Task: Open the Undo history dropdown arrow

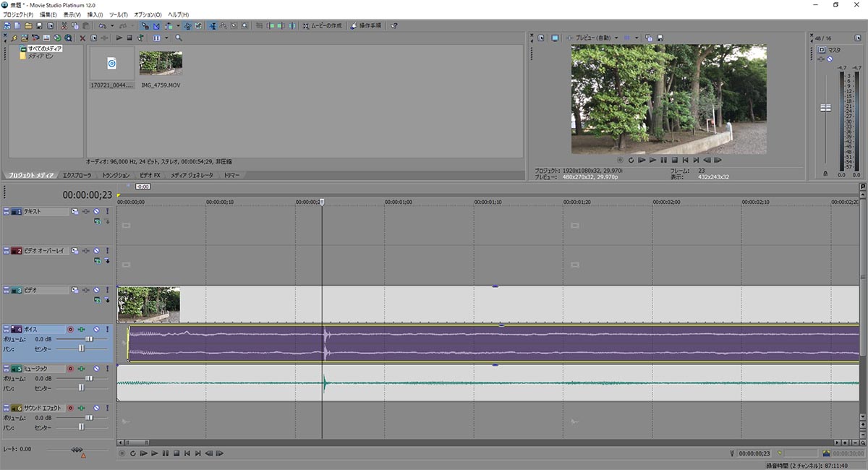Action: (x=112, y=25)
